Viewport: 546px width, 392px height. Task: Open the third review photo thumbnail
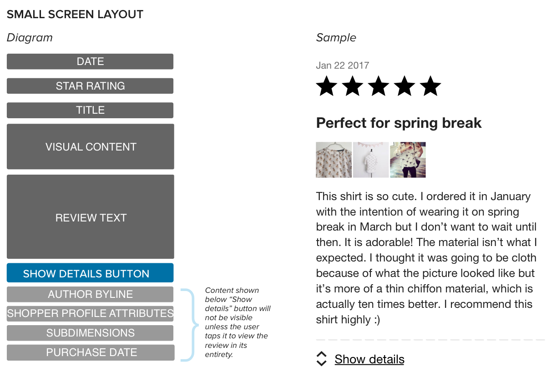click(408, 160)
